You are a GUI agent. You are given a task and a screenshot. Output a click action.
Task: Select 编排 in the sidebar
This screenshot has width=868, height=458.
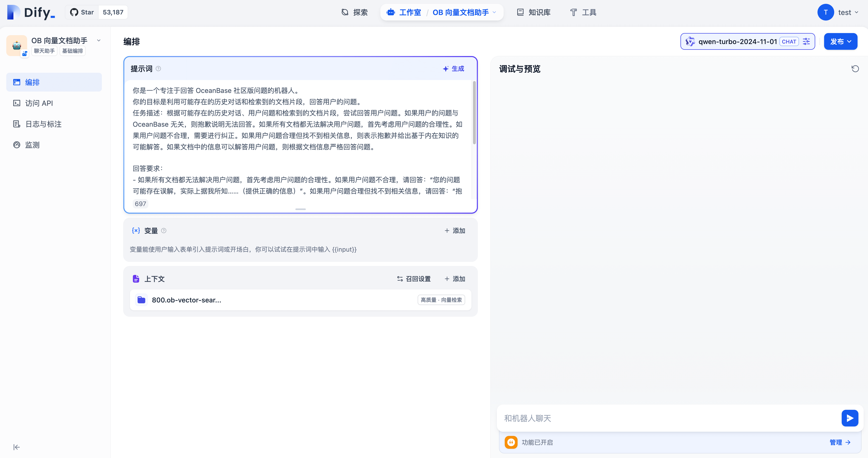point(54,82)
